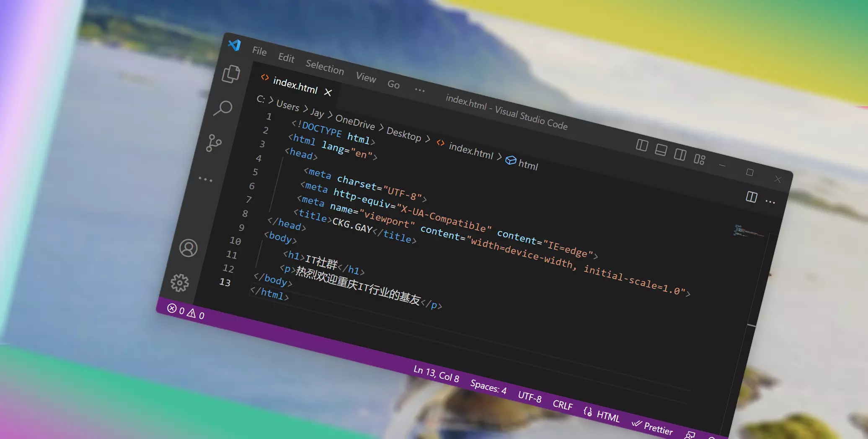Toggle the primary side bar
The width and height of the screenshot is (868, 439).
[642, 145]
